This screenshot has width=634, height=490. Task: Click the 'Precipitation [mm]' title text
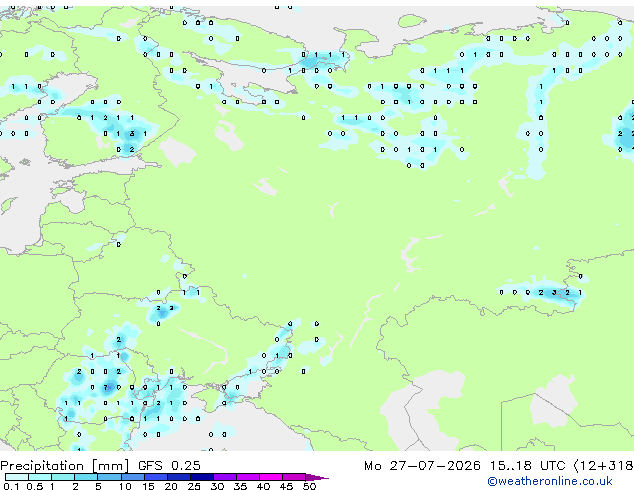pos(65,466)
